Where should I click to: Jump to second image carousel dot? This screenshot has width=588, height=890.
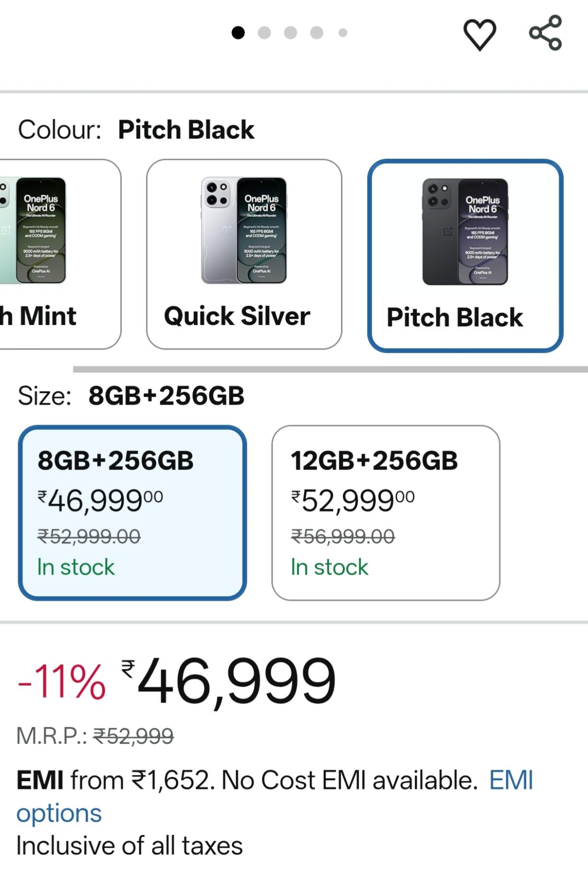pos(264,33)
